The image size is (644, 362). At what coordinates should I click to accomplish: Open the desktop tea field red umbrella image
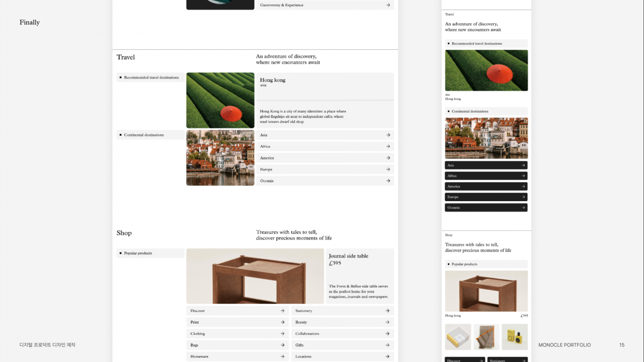click(x=220, y=100)
